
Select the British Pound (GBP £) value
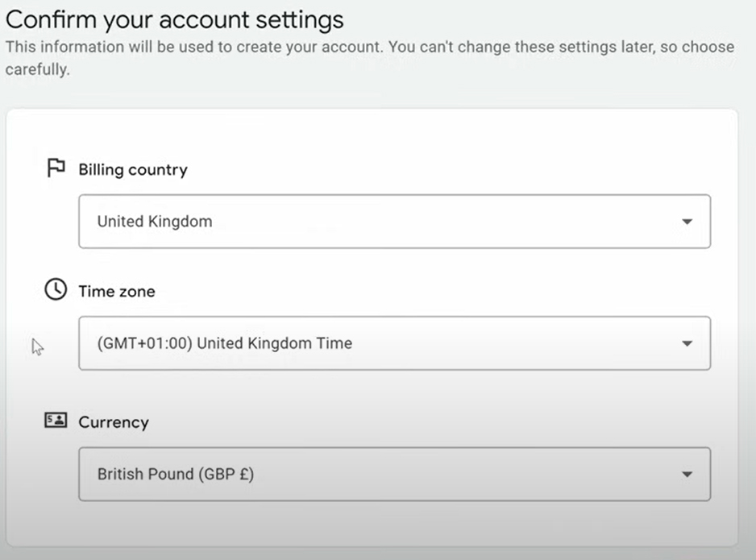click(x=176, y=475)
